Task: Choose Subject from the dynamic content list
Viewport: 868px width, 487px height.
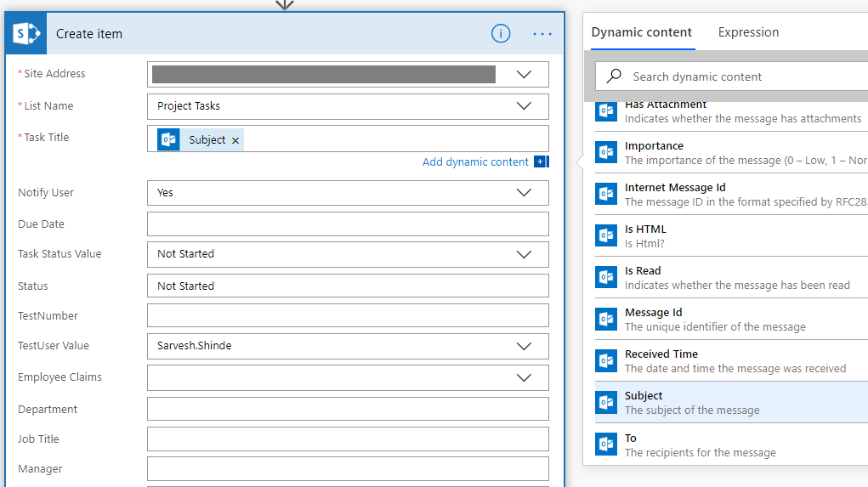Action: tap(731, 402)
